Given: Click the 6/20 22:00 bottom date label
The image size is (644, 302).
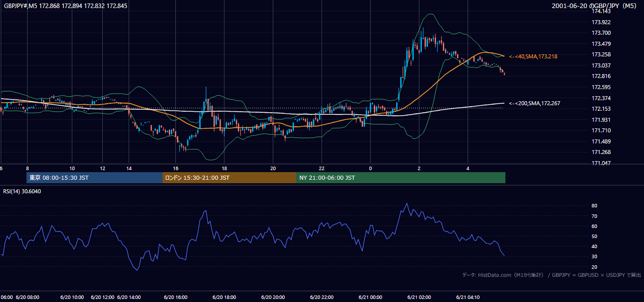Looking at the screenshot, I should click(321, 297).
